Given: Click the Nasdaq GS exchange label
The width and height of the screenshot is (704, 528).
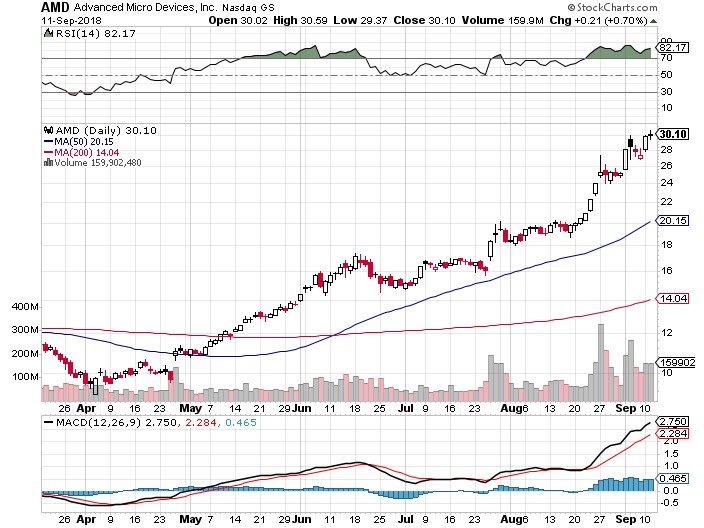Looking at the screenshot, I should 248,8.
